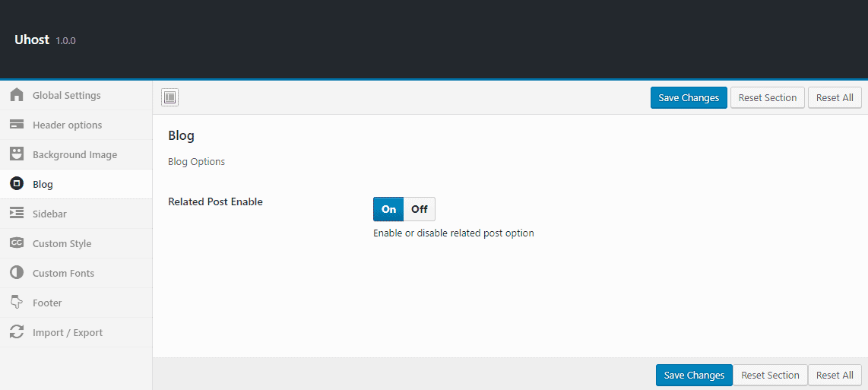This screenshot has width=868, height=390.
Task: Click the top Reset All button
Action: point(835,97)
